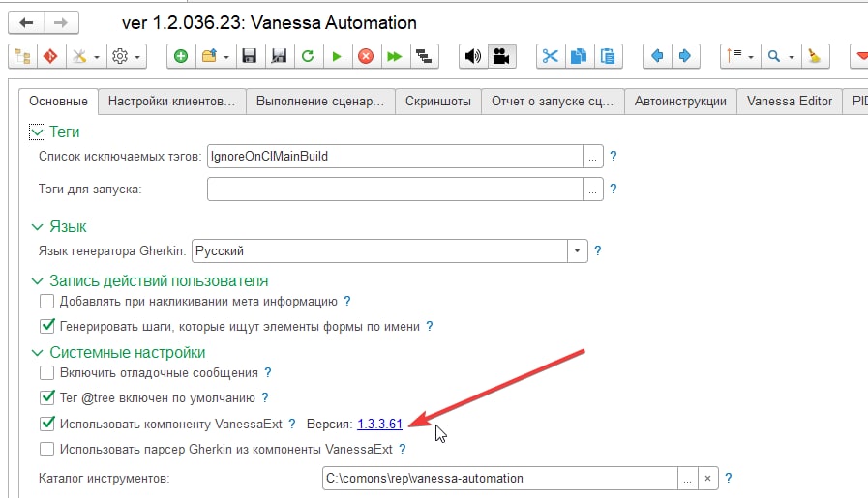Collapse the Запись действий пользователя section
This screenshot has width=868, height=498.
(37, 281)
